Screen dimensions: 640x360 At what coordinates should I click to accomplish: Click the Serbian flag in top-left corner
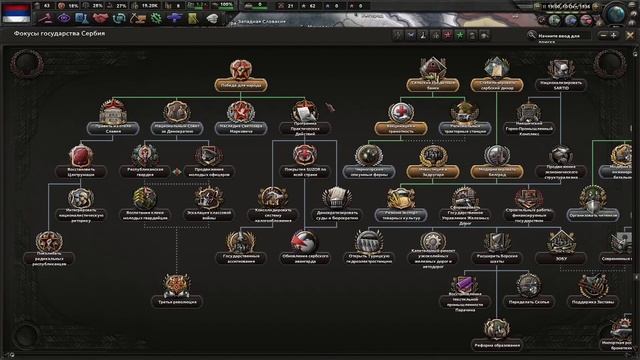click(x=16, y=13)
